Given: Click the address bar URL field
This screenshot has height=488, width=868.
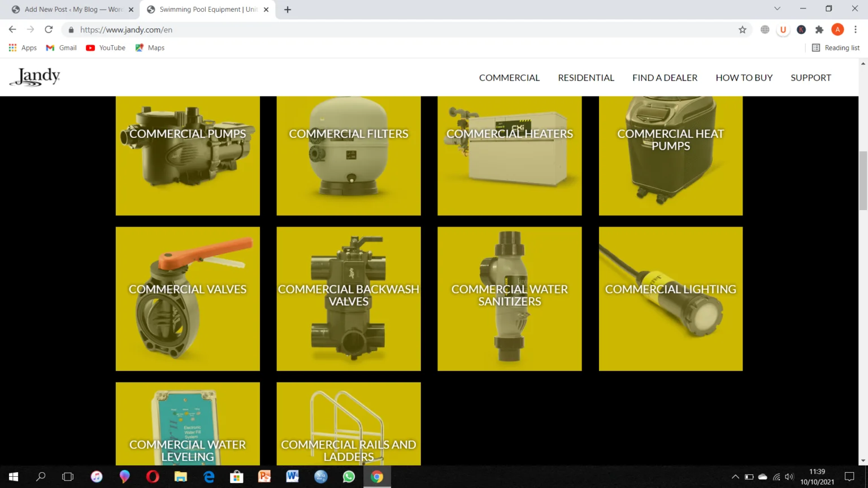Looking at the screenshot, I should tap(396, 29).
